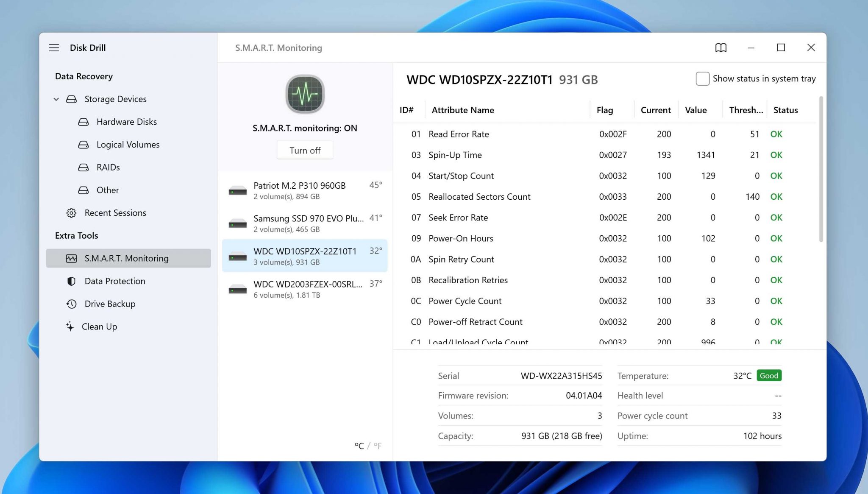
Task: Click the Data Protection shield icon
Action: pyautogui.click(x=72, y=281)
